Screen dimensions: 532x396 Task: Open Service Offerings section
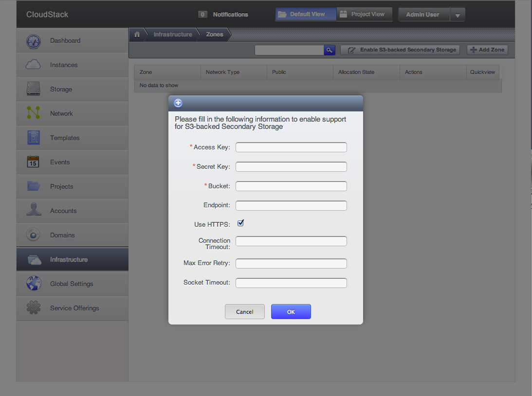(72, 308)
